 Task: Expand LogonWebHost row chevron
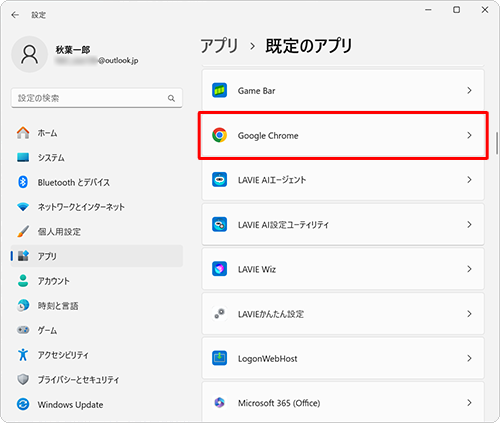point(469,358)
